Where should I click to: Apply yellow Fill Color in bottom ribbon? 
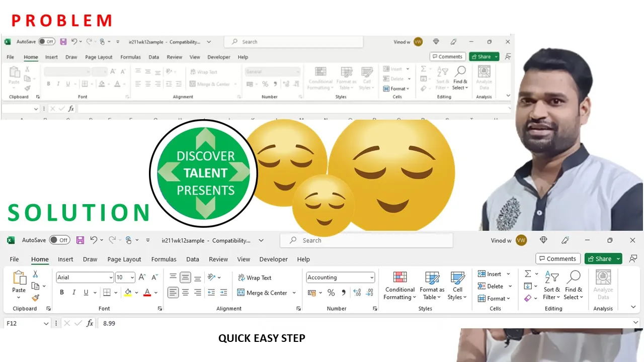click(x=128, y=293)
